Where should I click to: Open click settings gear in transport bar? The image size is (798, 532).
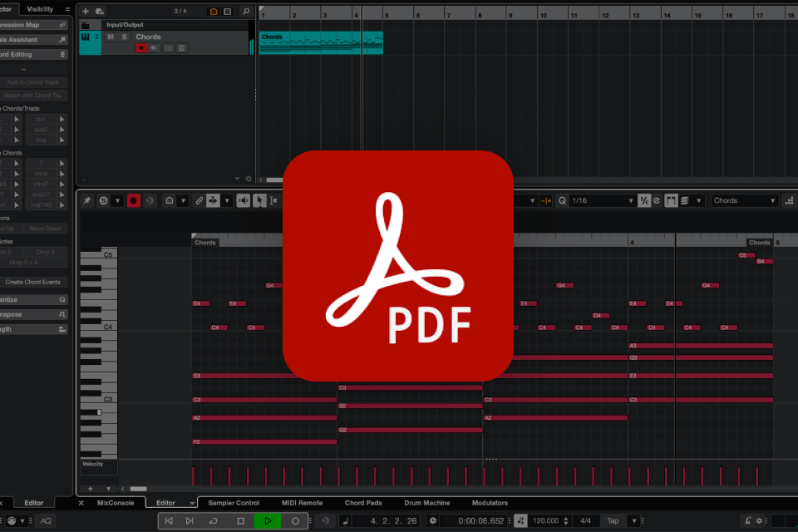(759, 521)
